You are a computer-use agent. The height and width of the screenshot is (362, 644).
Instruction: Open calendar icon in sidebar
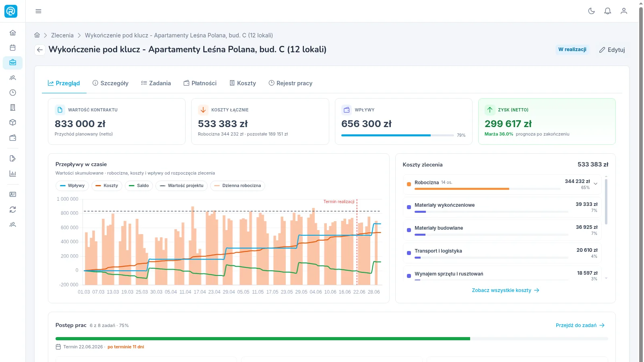[13, 48]
